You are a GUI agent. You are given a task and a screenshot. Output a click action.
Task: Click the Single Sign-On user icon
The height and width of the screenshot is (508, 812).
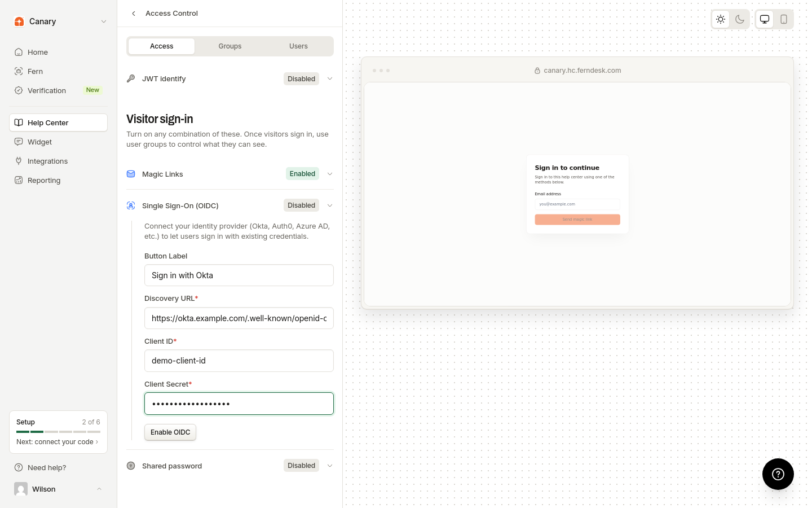pos(131,205)
